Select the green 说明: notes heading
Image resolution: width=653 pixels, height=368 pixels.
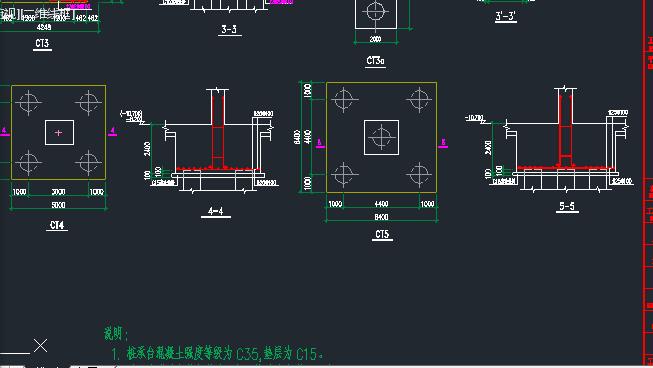(x=116, y=333)
